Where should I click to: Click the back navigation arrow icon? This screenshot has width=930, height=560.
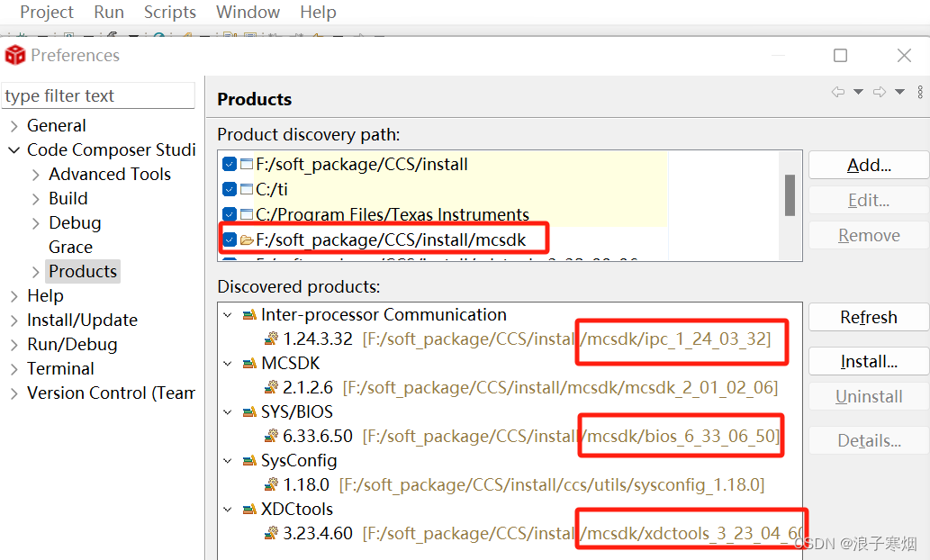click(x=838, y=92)
